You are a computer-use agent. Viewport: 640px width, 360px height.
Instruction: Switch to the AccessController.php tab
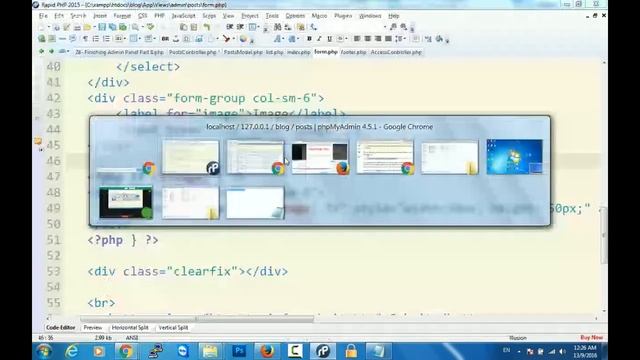point(396,52)
